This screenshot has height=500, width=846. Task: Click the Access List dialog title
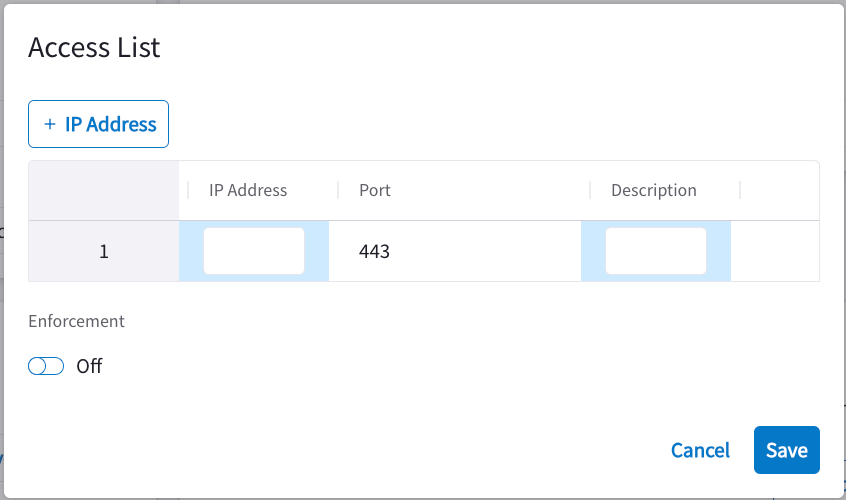94,47
